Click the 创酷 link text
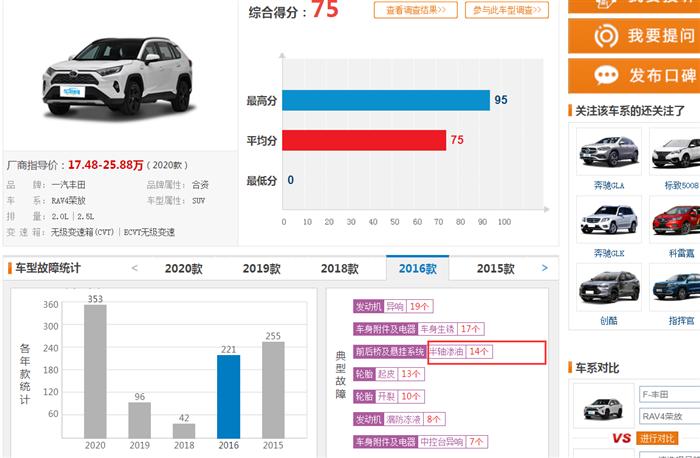Image resolution: width=700 pixels, height=458 pixels. [x=609, y=321]
